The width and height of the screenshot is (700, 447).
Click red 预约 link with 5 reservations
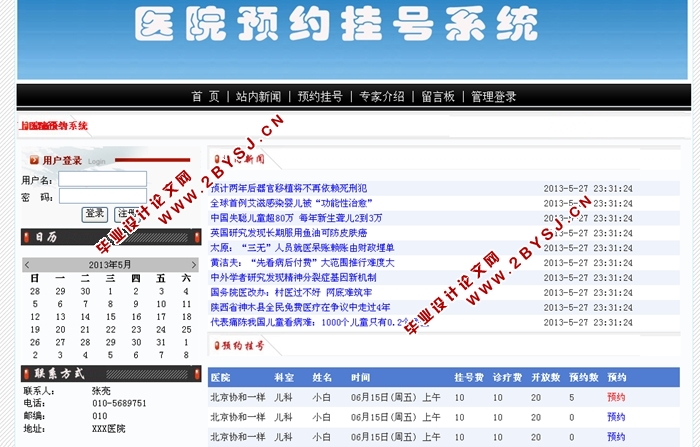click(616, 397)
